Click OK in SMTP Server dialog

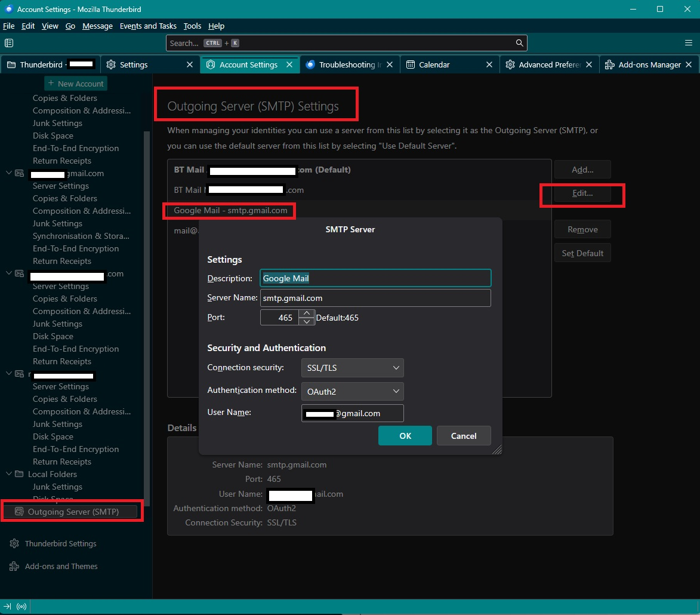405,436
